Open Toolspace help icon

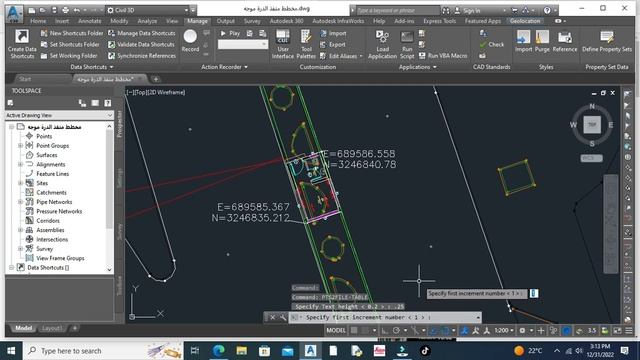tap(107, 103)
